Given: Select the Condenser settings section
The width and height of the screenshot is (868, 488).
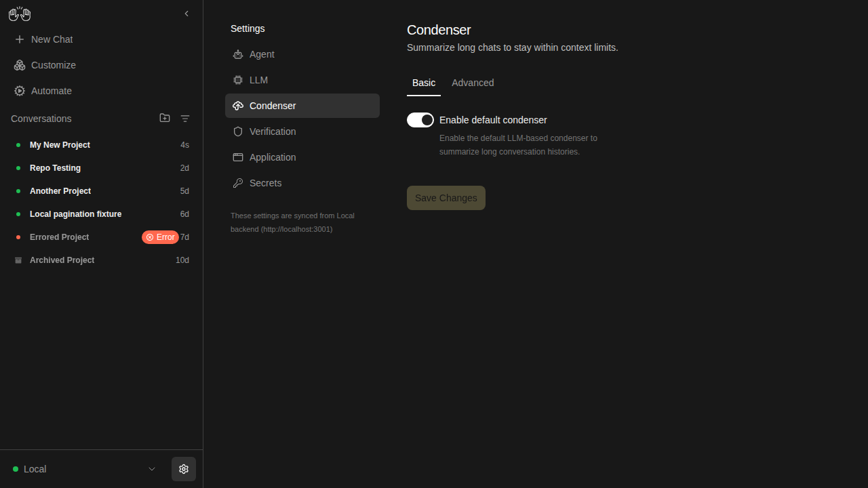Looking at the screenshot, I should [302, 106].
